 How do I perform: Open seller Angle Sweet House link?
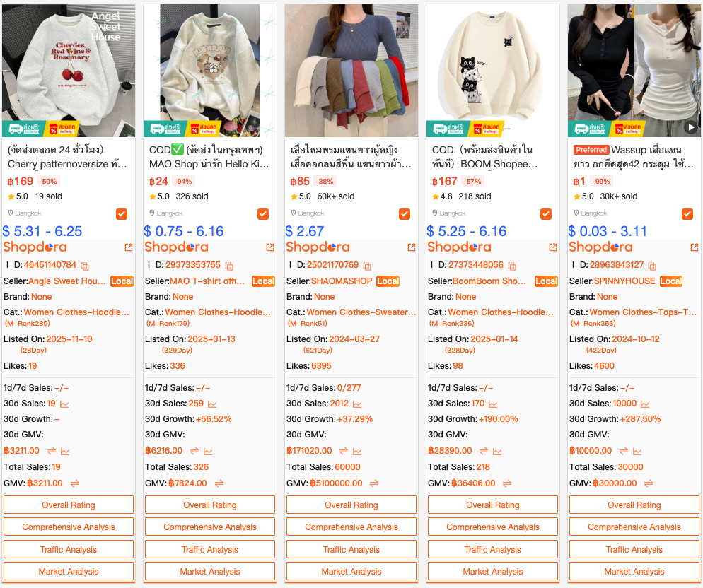(x=67, y=281)
